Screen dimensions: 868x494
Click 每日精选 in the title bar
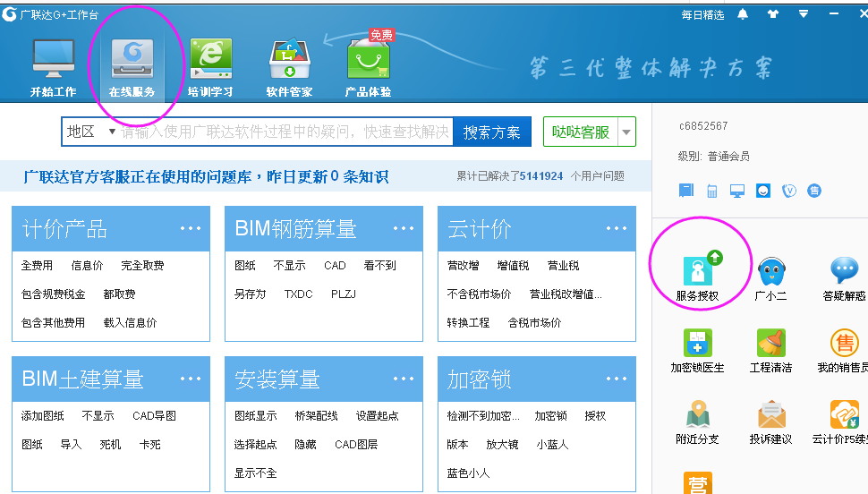click(x=702, y=15)
